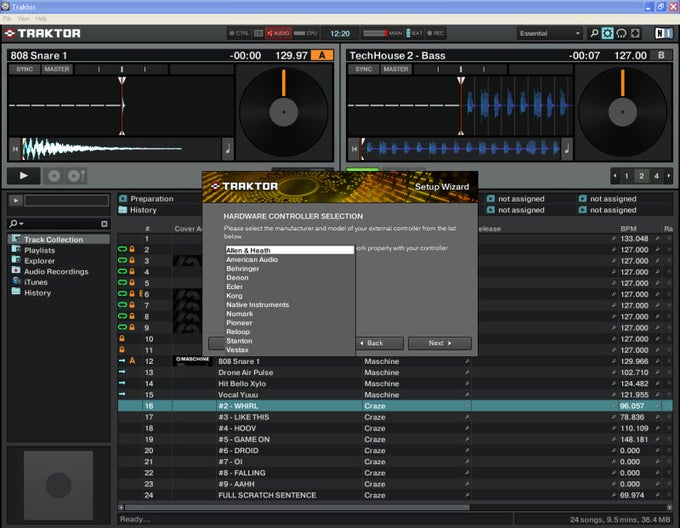Click Deck A note icon beside the stripe

(228, 149)
